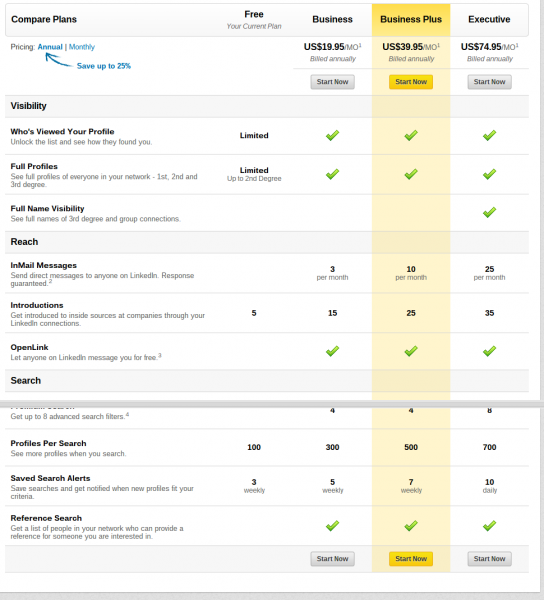
Task: Click top yellow Start Now for Business Plus
Action: (x=411, y=82)
